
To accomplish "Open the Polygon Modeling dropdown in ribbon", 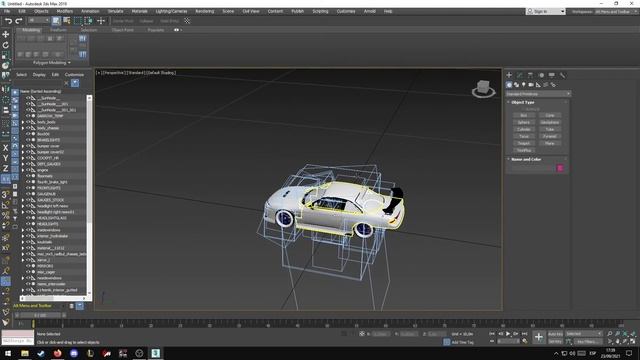I will 52,63.
